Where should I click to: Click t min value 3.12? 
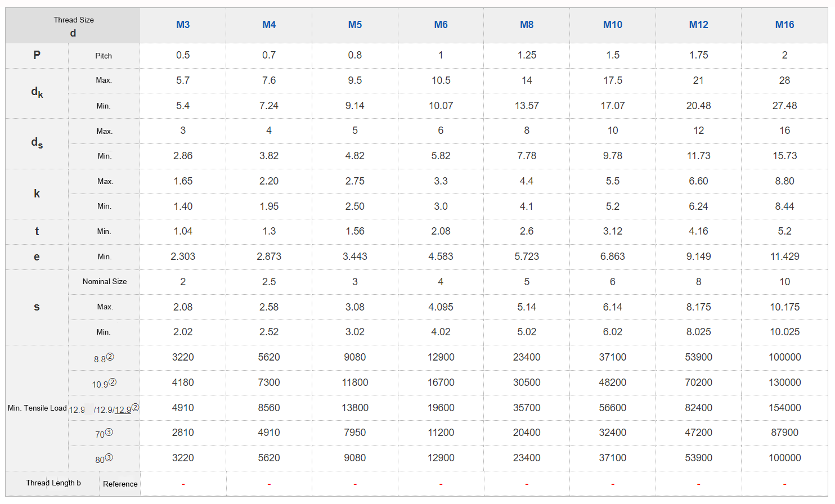(x=613, y=231)
